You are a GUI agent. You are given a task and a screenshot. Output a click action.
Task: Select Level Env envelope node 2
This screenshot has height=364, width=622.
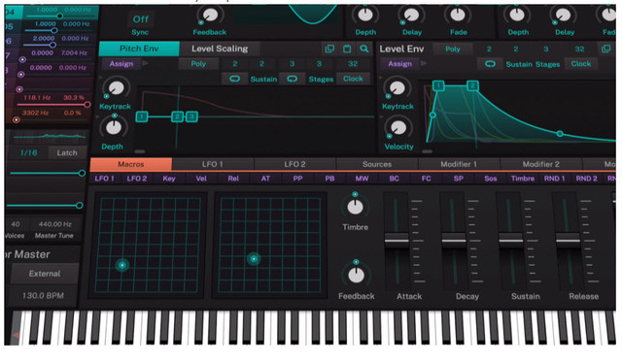472,86
